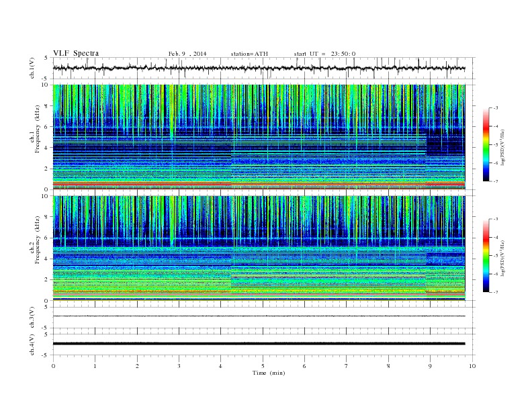
Task: Click the 'VLF Spectra' title text
Action: (76, 53)
